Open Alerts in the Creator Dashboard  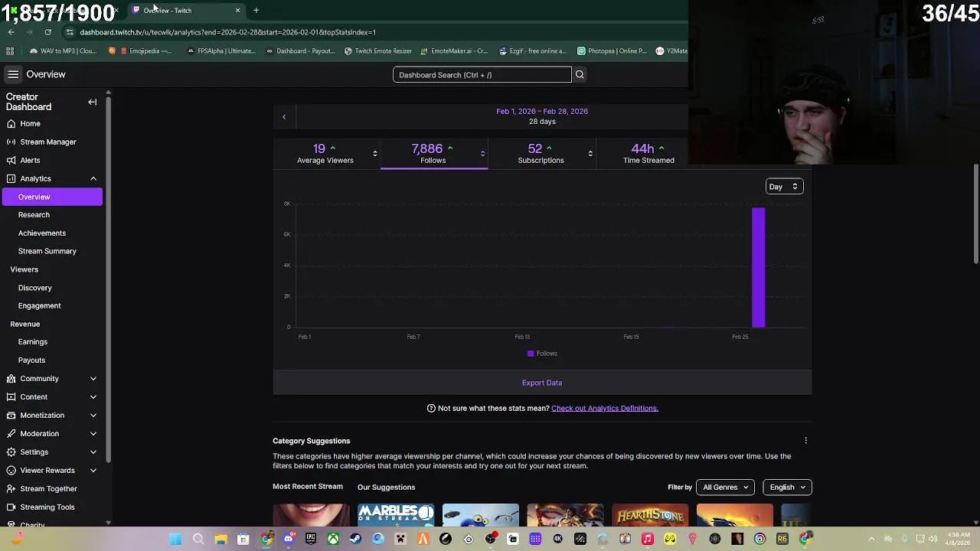tap(30, 160)
